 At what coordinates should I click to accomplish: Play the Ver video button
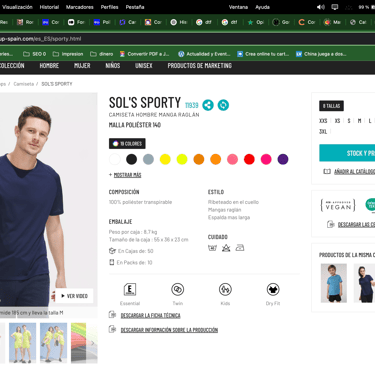(x=74, y=296)
